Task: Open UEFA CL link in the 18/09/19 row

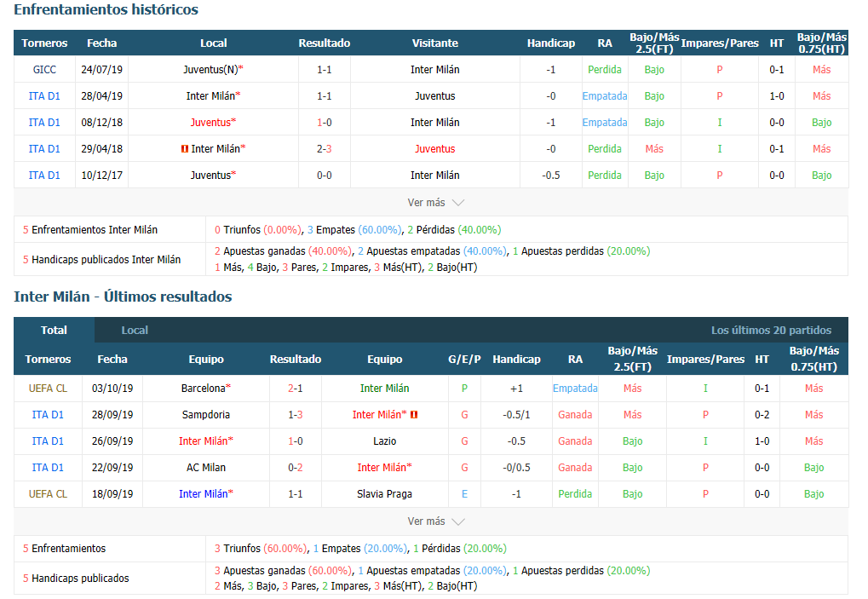Action: pos(49,494)
